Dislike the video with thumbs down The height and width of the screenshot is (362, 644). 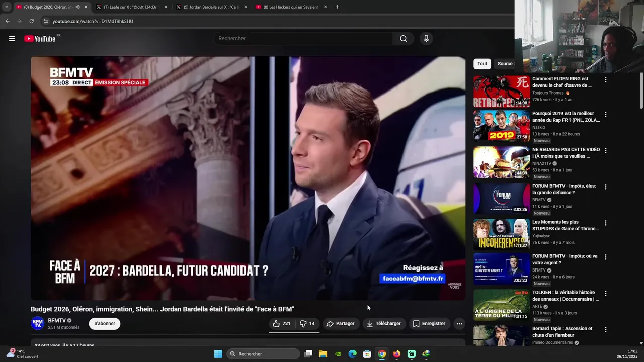click(x=307, y=324)
